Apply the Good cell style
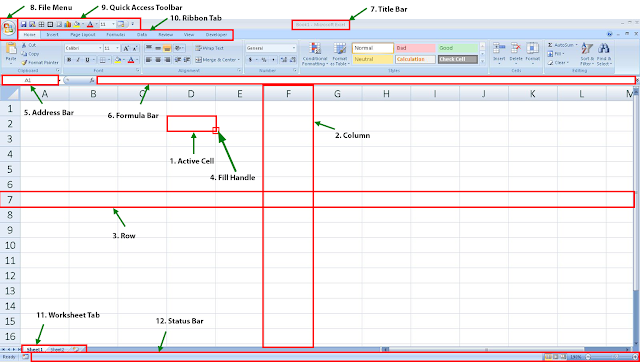640x362 pixels. click(458, 48)
